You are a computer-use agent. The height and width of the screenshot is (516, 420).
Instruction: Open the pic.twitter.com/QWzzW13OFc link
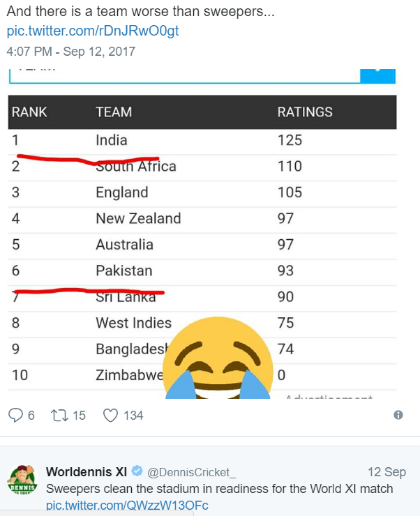127,506
